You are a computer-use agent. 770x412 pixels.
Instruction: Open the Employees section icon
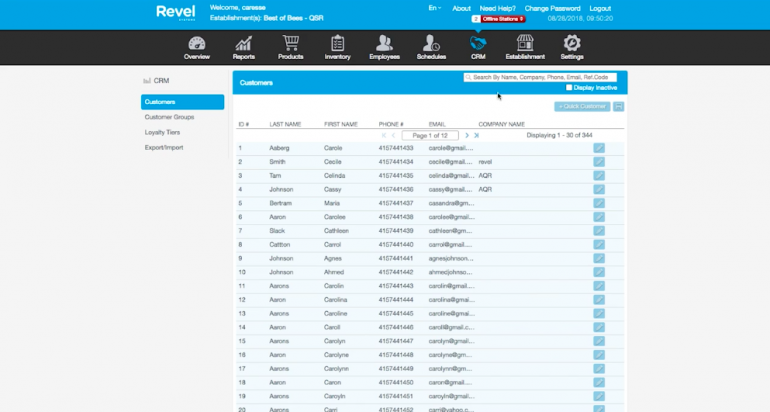(x=384, y=46)
